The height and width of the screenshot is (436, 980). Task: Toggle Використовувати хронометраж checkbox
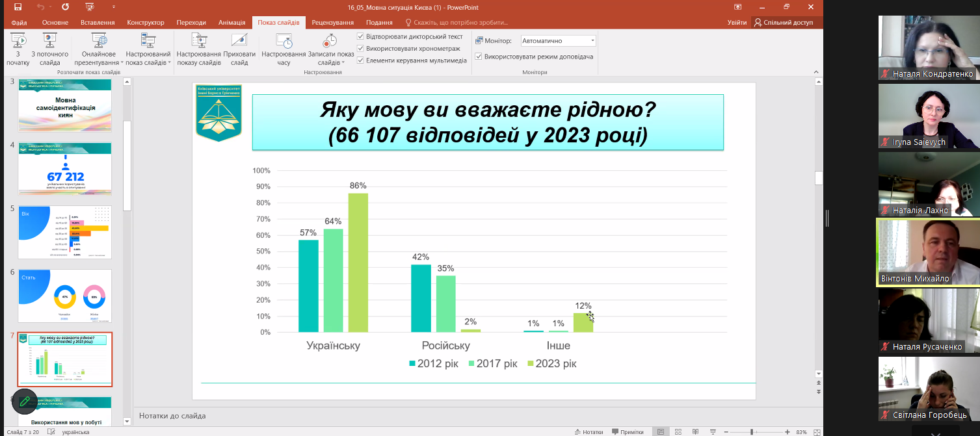tap(361, 49)
